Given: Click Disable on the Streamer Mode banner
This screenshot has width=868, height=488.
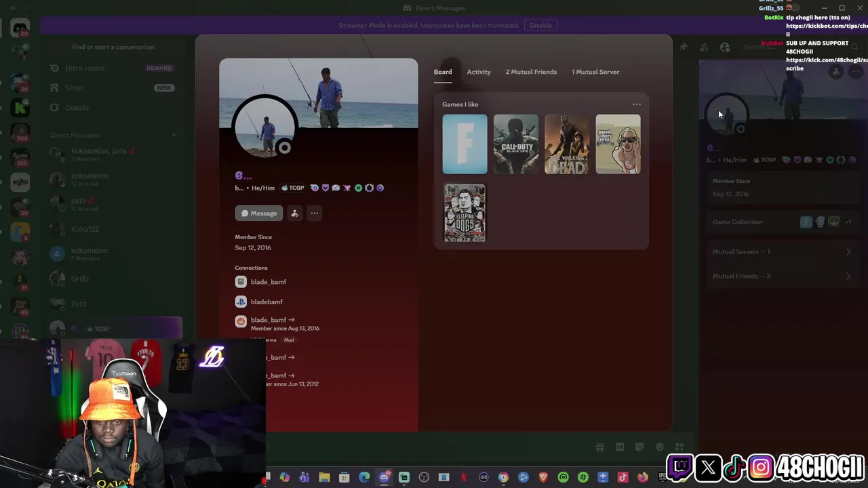Looking at the screenshot, I should (540, 25).
